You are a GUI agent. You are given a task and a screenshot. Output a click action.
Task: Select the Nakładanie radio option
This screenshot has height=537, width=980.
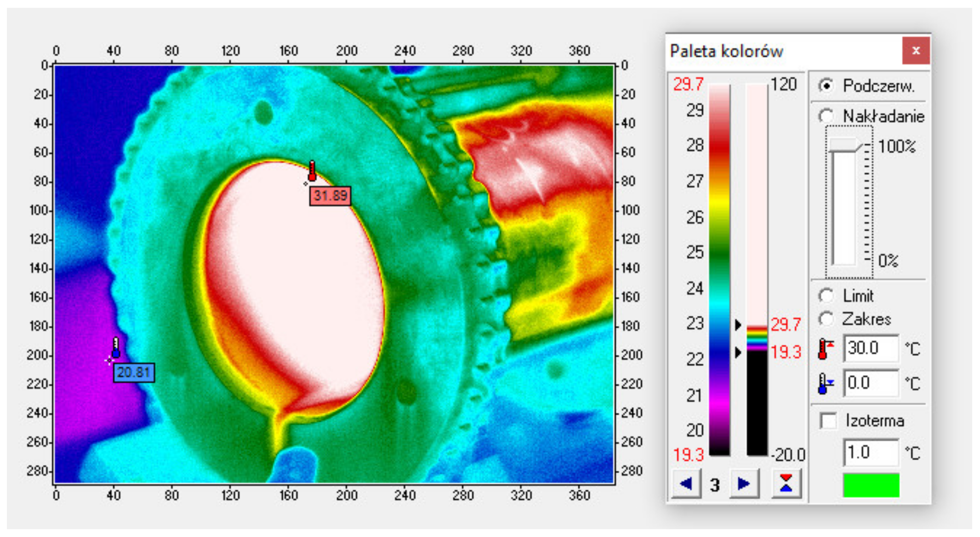tap(826, 116)
